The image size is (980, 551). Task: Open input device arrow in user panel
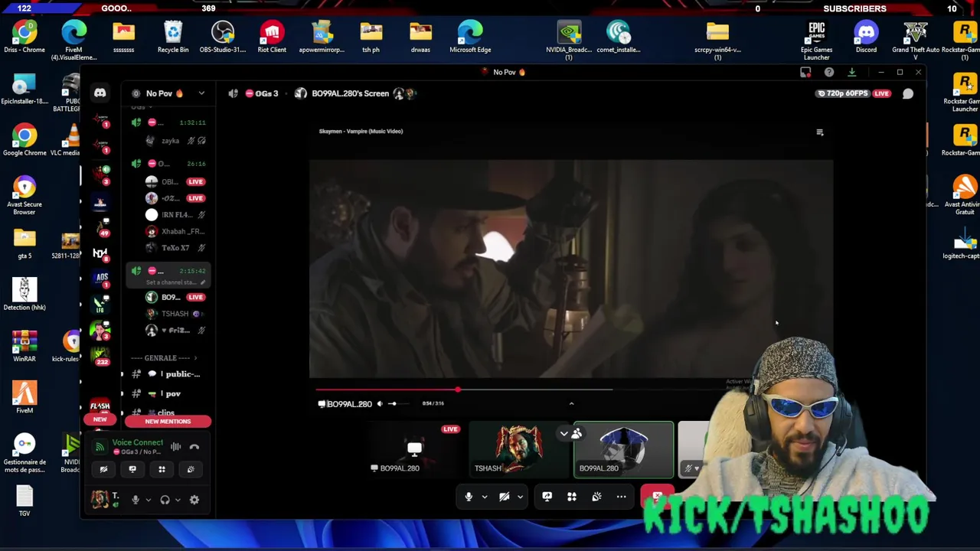[148, 500]
